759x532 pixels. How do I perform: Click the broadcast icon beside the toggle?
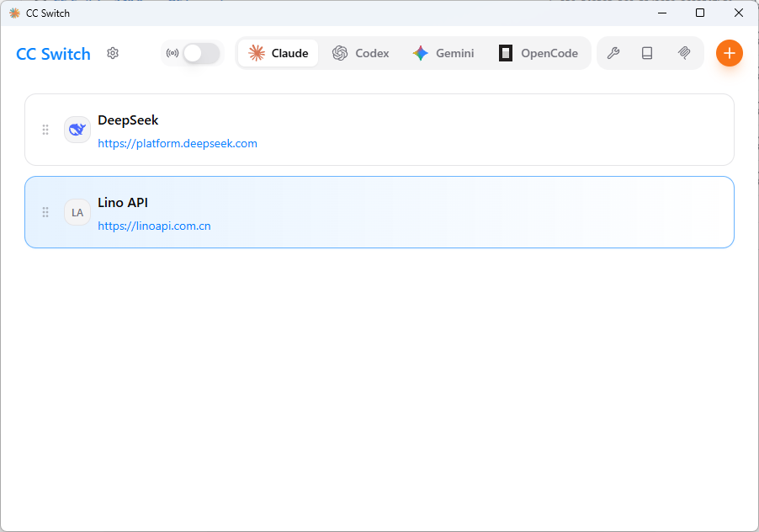point(172,54)
